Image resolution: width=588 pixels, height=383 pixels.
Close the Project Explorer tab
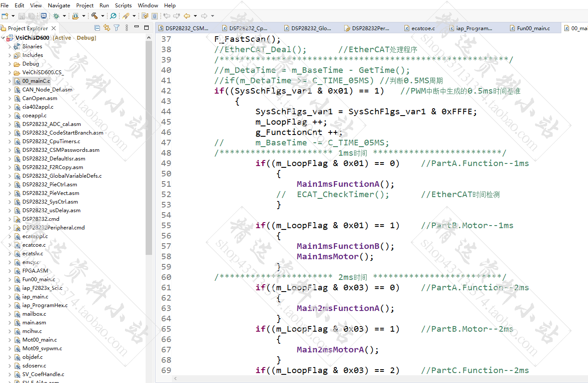[x=53, y=28]
